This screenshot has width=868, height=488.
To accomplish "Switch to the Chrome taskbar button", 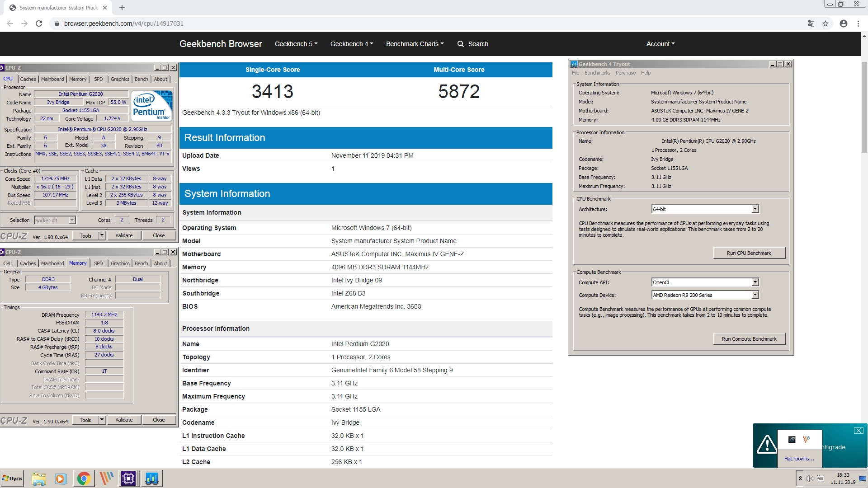I will 84,479.
